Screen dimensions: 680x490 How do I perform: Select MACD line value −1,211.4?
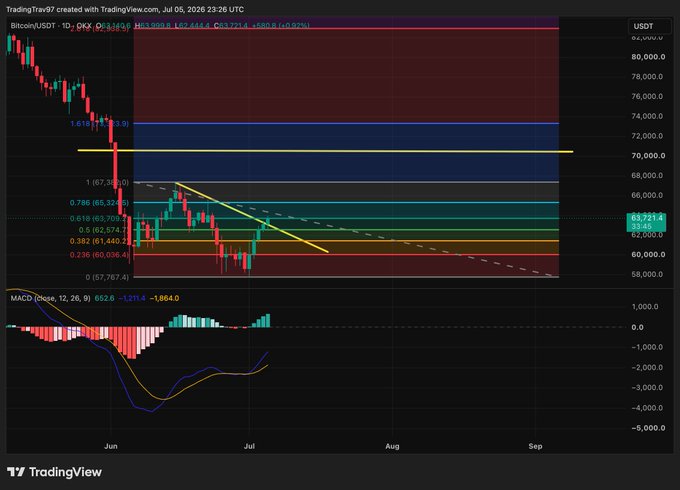coord(132,298)
